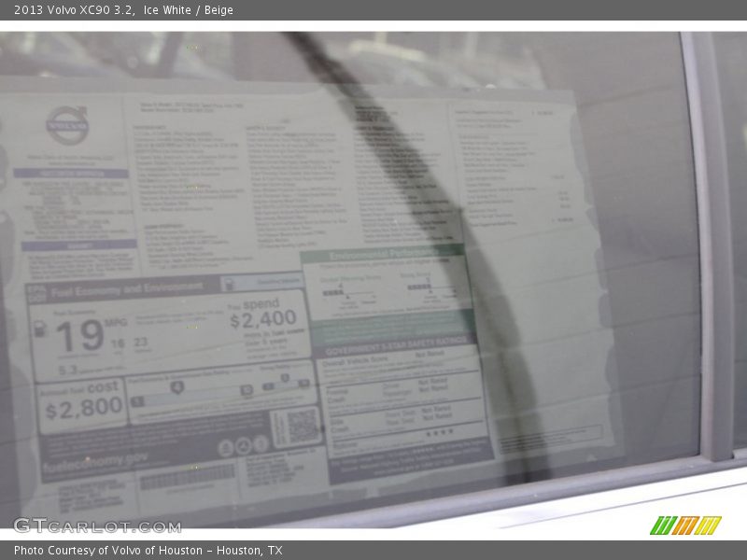Click the "Environmental Performance" green heading
This screenshot has height=560, width=747.
[x=381, y=254]
